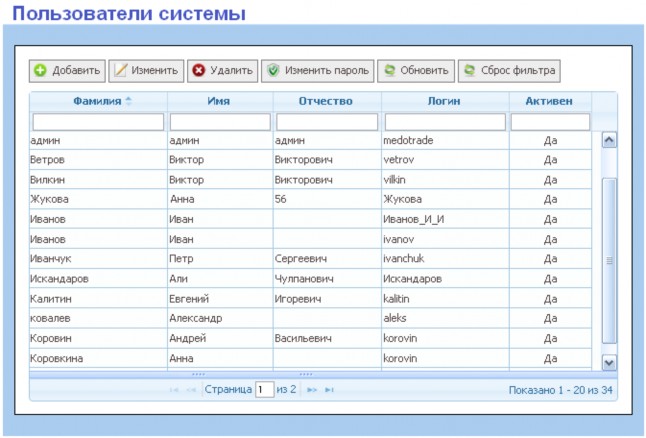The height and width of the screenshot is (438, 646).
Task: Select the row with login medotrade
Action: (x=310, y=141)
